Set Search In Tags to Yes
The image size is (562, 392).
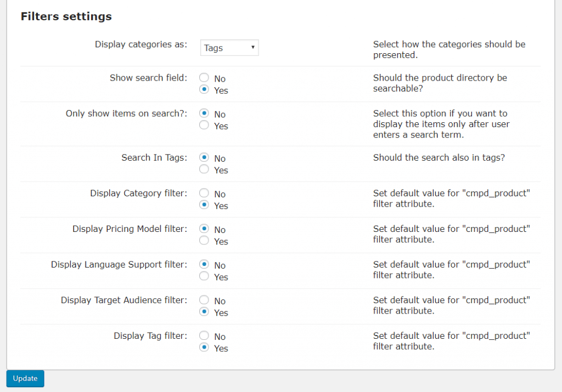204,170
